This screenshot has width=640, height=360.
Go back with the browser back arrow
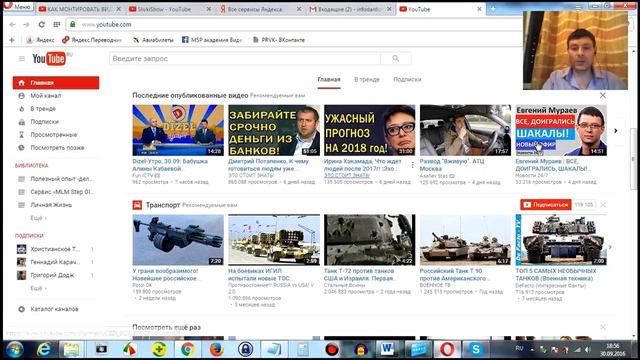tap(12, 24)
